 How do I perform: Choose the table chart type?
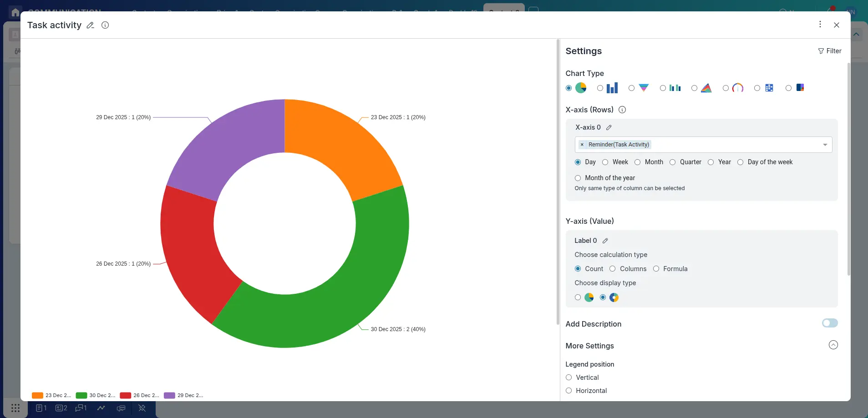(770, 88)
